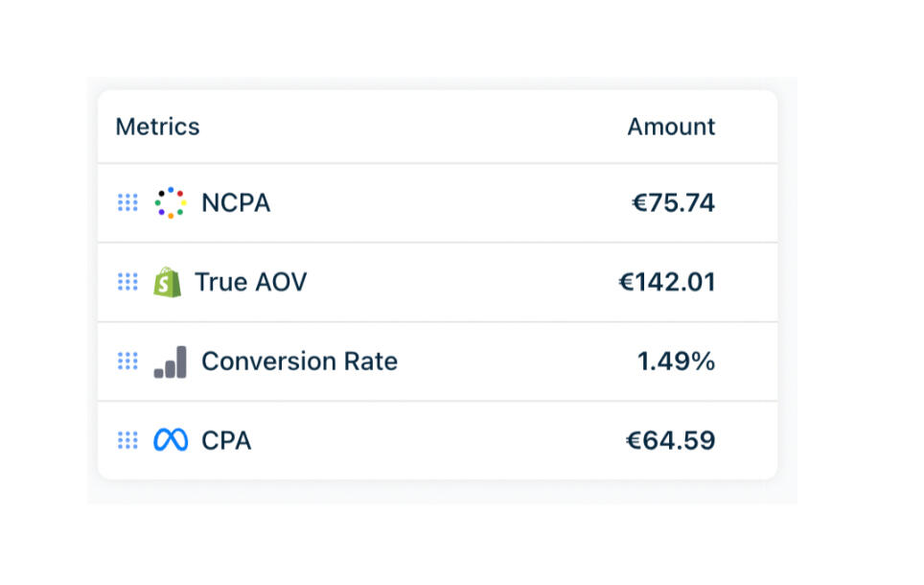Click the €142.01 True AOV amount
Screen dimensions: 924x585
coord(666,282)
